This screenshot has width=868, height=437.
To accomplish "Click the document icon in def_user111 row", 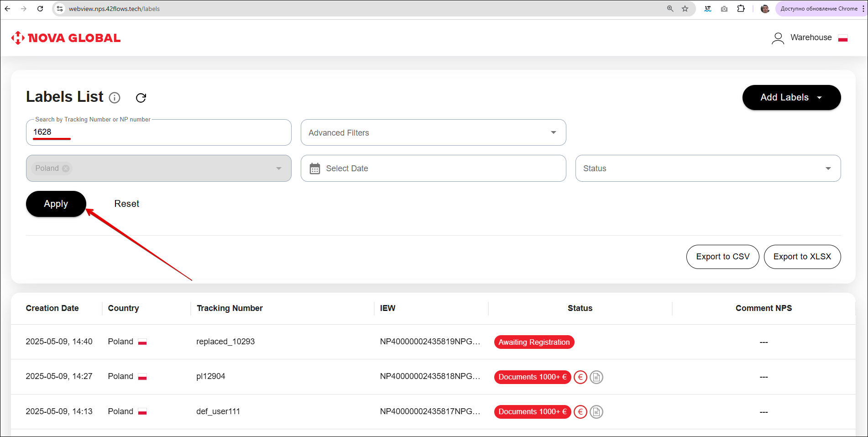I will pyautogui.click(x=596, y=412).
